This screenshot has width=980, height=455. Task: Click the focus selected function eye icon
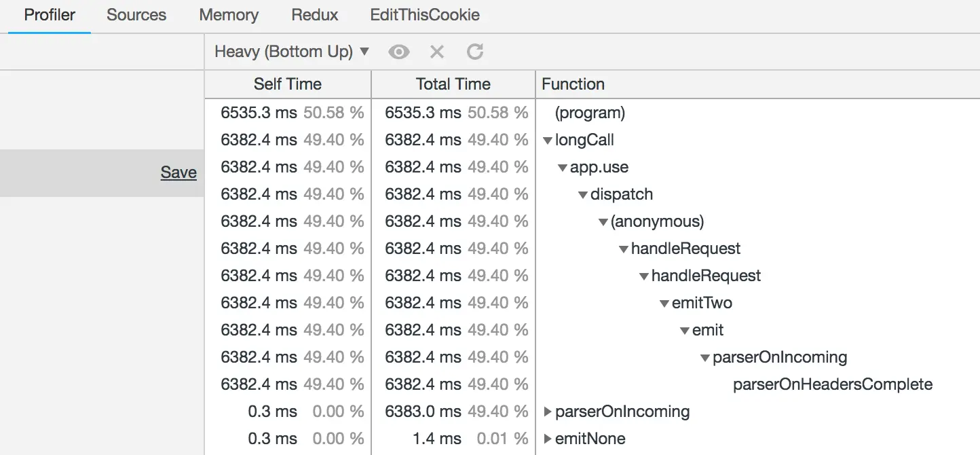399,52
